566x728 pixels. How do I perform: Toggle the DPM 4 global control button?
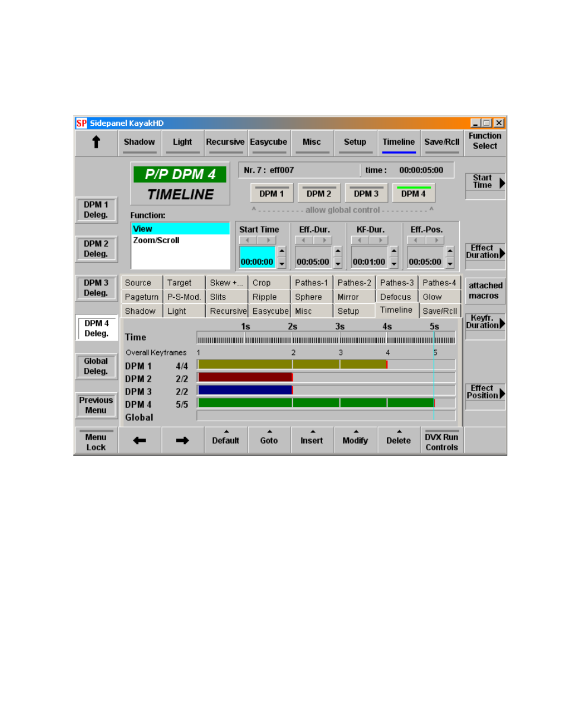point(414,193)
